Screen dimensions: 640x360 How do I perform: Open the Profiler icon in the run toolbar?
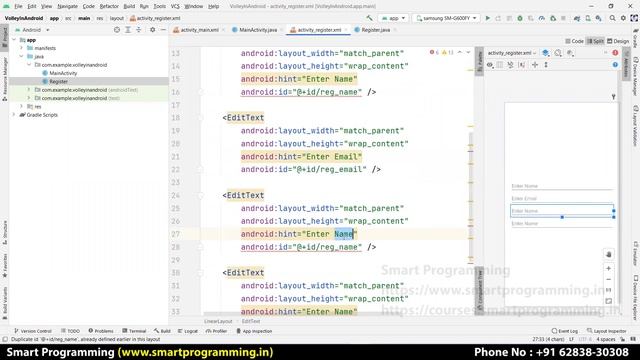point(542,18)
